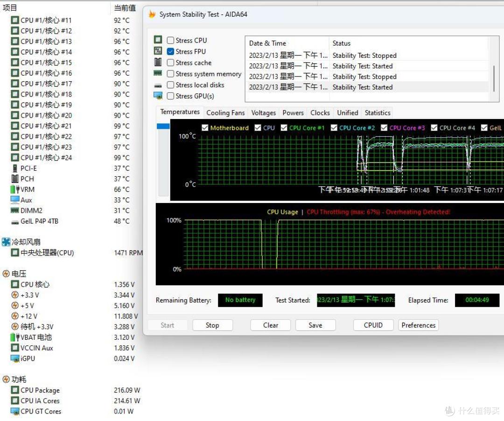Click the Elapsed Time display 00:04:49
Screen dimensions: 504x421
click(477, 300)
